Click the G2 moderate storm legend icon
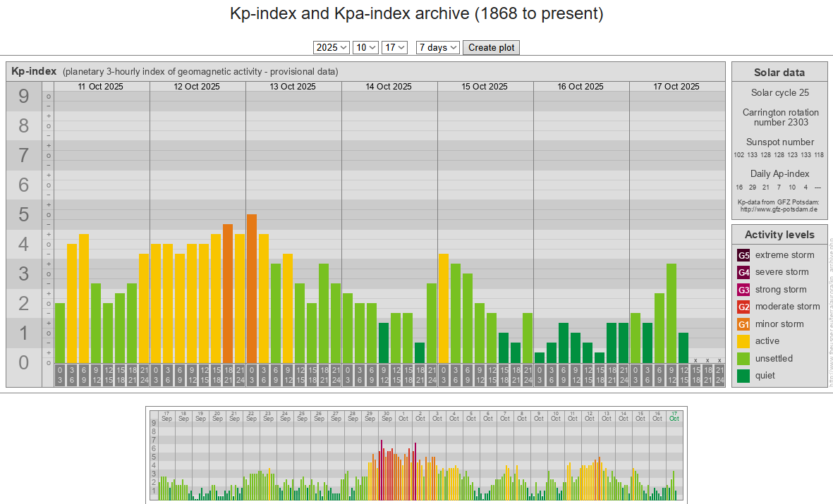Image resolution: width=833 pixels, height=504 pixels. pos(743,307)
